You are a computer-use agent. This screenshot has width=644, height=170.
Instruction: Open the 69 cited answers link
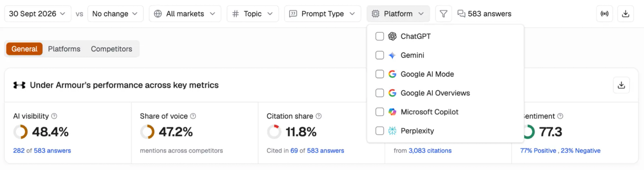coord(294,151)
